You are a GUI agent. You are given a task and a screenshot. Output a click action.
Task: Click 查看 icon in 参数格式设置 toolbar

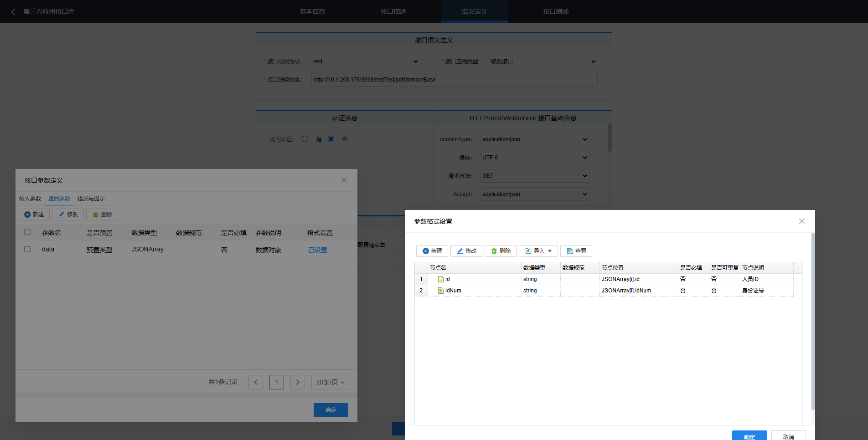click(570, 251)
